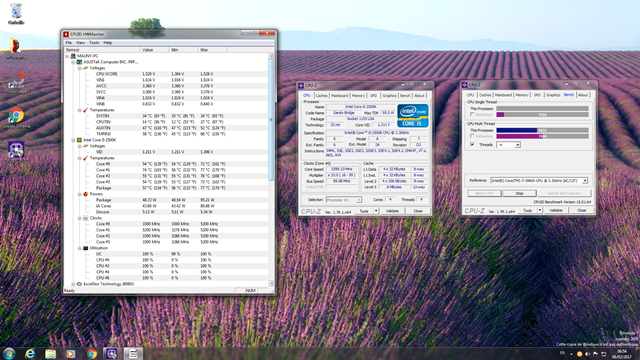Click the Clocks icon in HWMonitor tree

click(86, 218)
